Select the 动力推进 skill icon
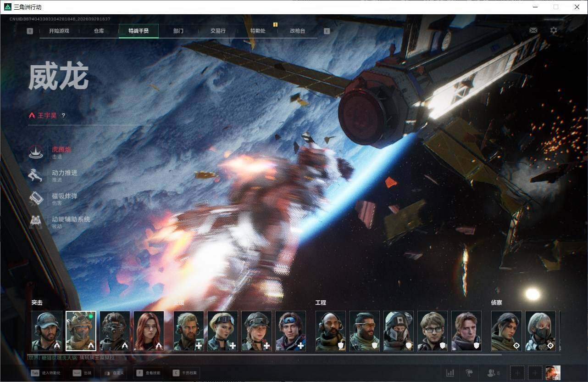Screen dimensions: 588x382 click(36, 175)
